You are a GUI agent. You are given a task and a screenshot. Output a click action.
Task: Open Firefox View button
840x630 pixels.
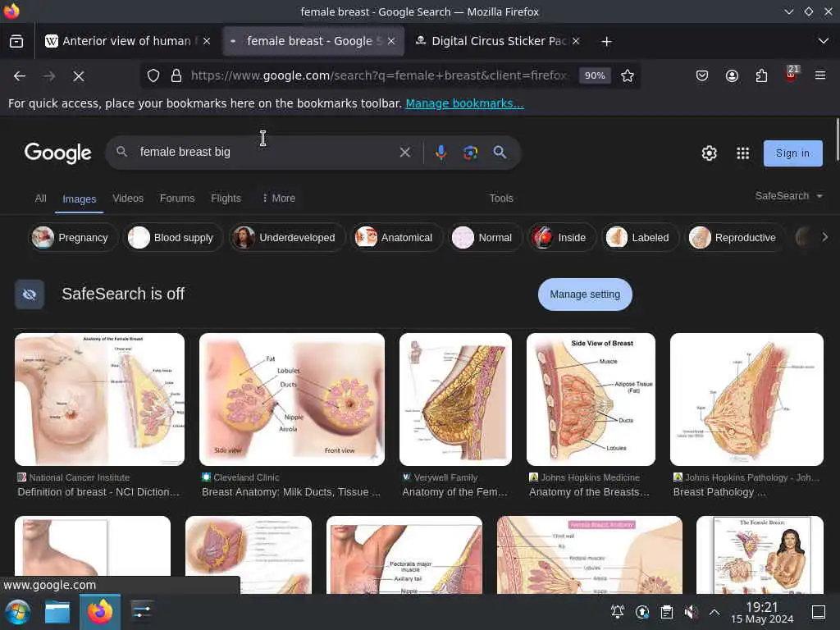point(16,41)
